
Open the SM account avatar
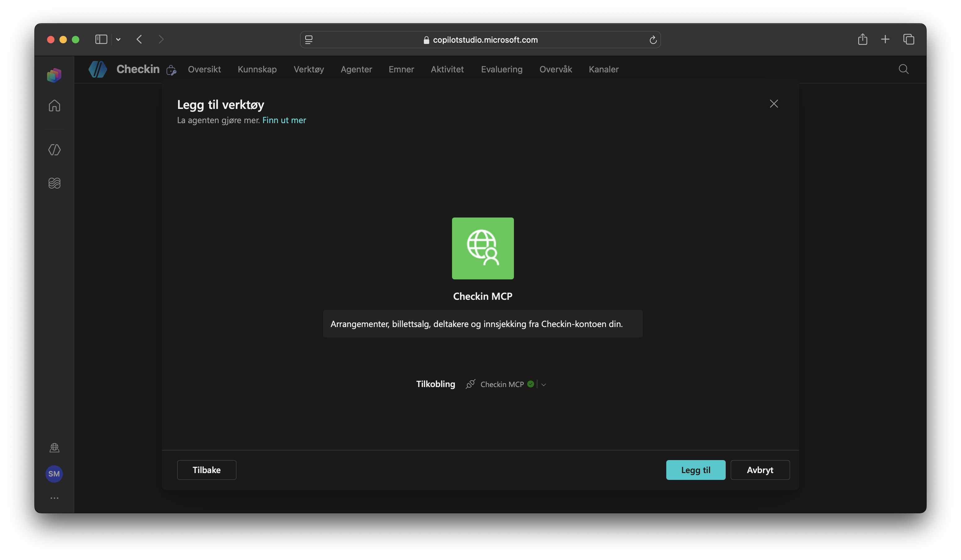[54, 474]
